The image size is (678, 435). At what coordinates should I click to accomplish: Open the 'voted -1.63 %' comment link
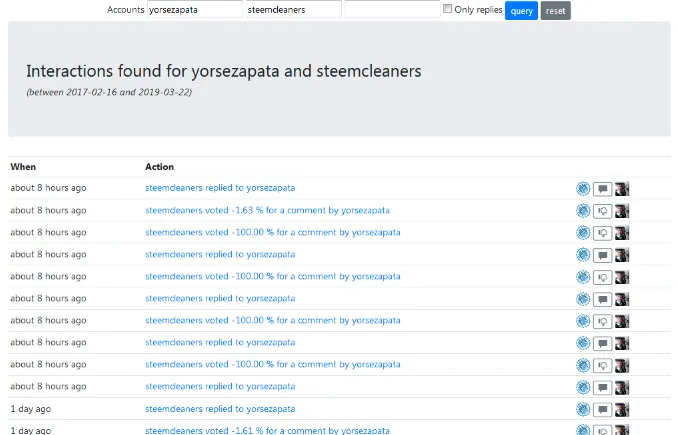pyautogui.click(x=267, y=210)
